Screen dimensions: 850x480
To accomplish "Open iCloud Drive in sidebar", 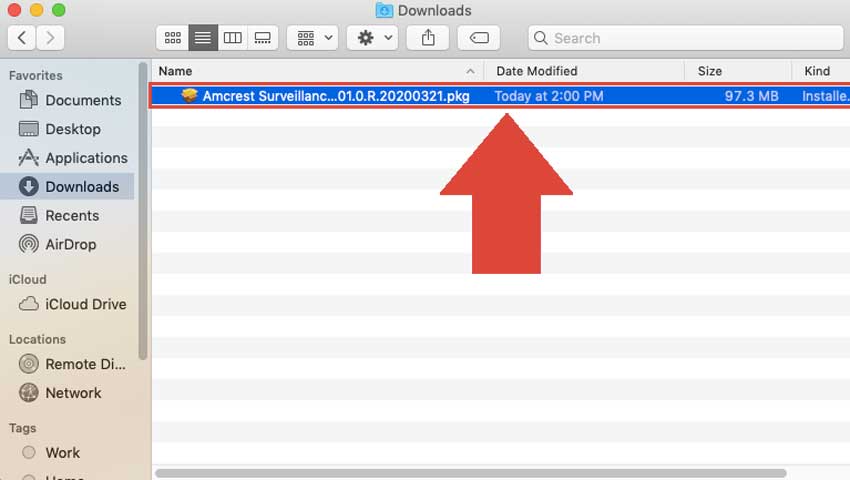I will click(x=85, y=304).
